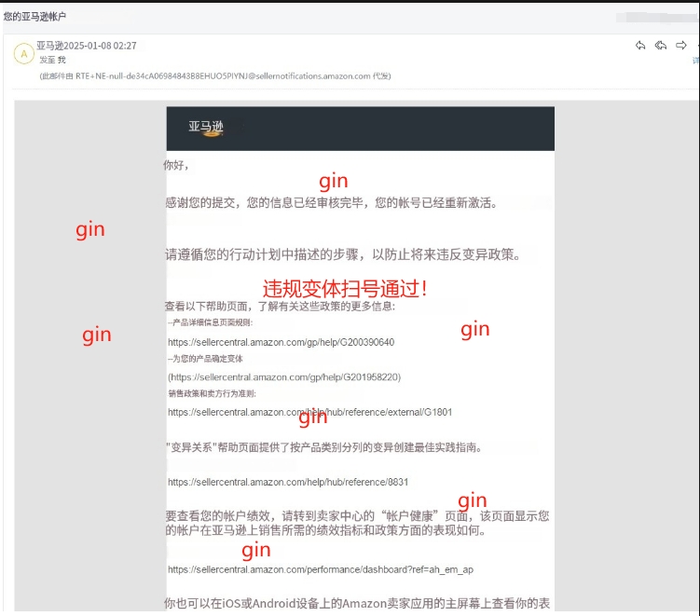Click the forward arrow icon
The height and width of the screenshot is (616, 700).
[x=681, y=45]
